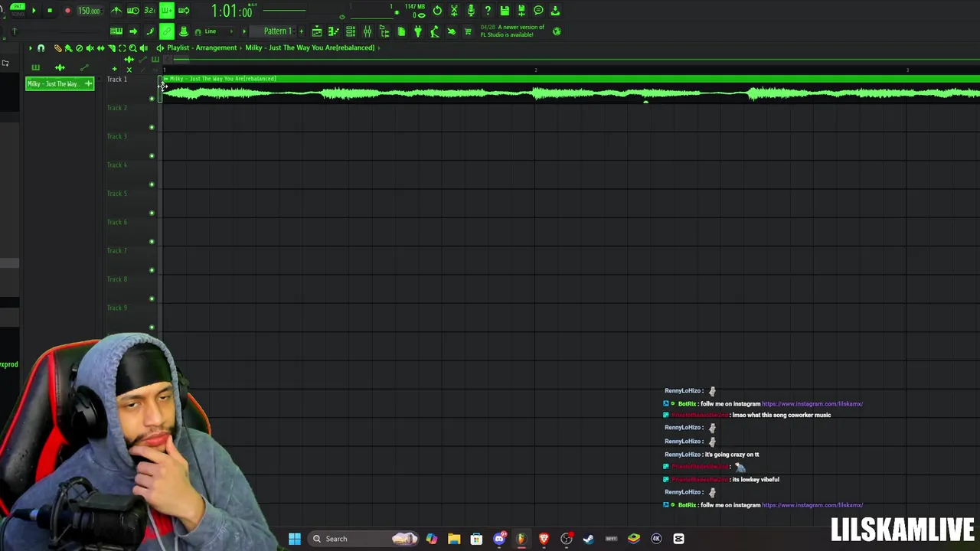Open Milky - Just The Way You Are breadcrumb

click(309, 47)
